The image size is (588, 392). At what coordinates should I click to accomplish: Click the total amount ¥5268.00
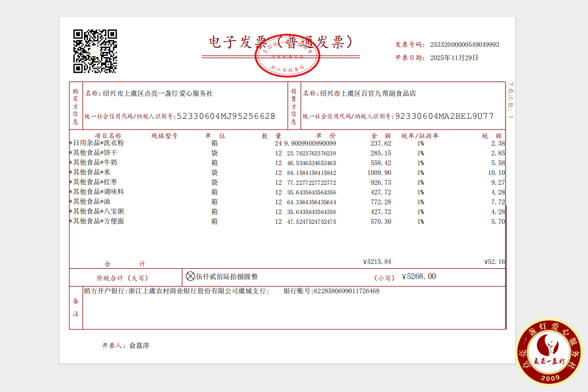click(419, 277)
